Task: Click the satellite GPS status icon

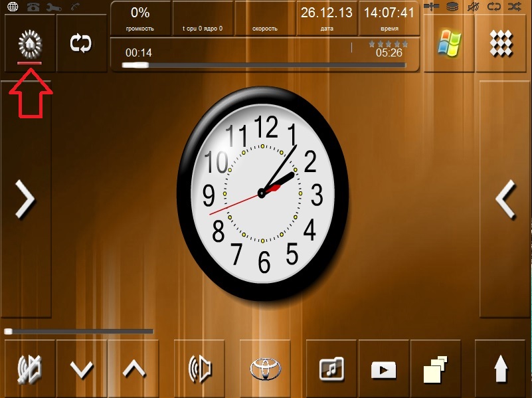Action: pyautogui.click(x=432, y=7)
